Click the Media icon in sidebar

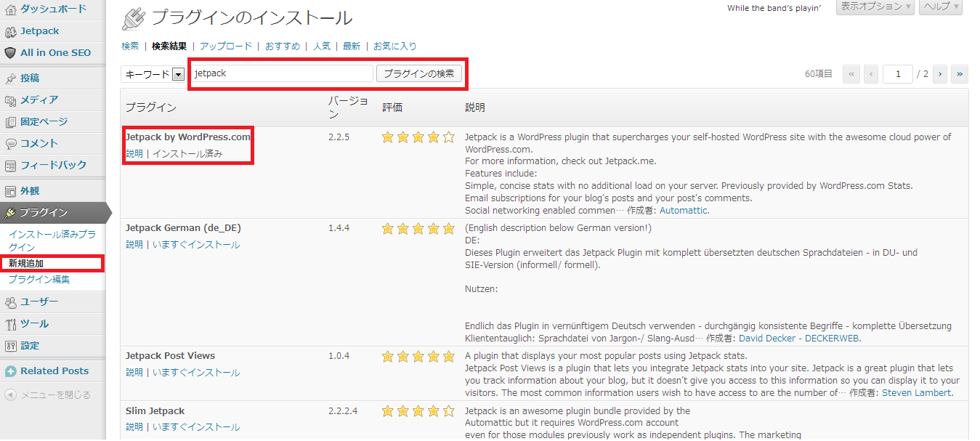10,100
